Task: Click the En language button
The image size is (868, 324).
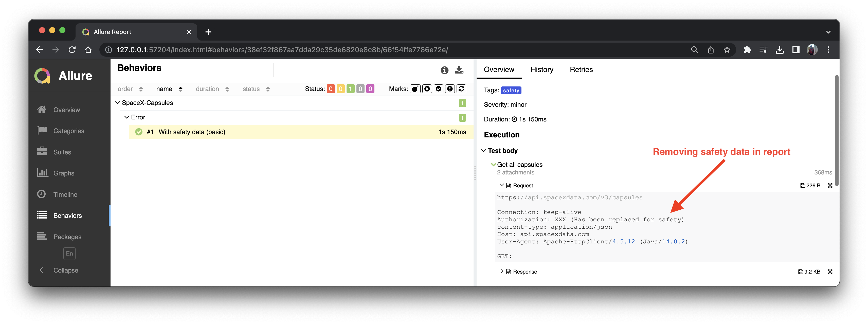Action: coord(69,254)
